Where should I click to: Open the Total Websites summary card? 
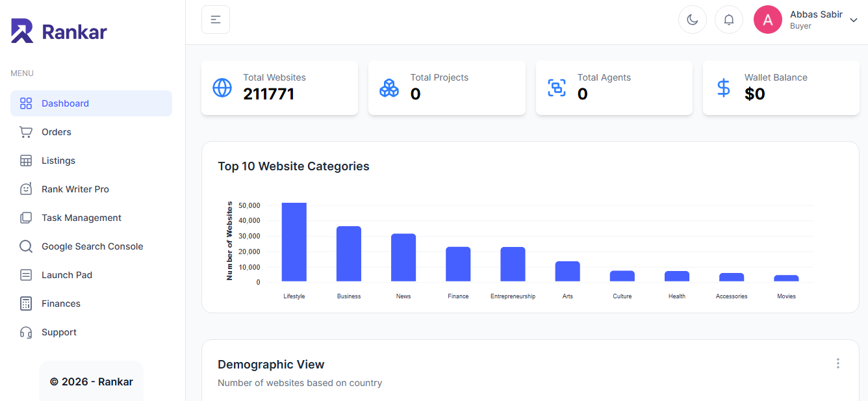click(x=279, y=88)
